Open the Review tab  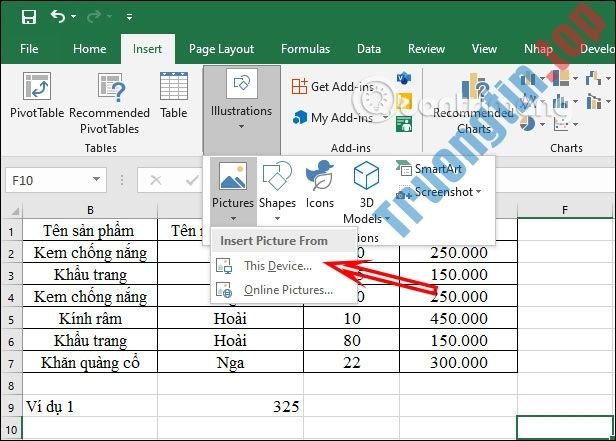pyautogui.click(x=426, y=49)
